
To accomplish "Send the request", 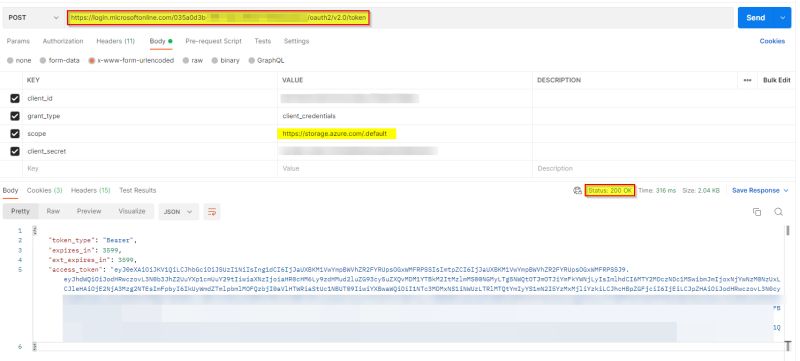I will coord(756,18).
